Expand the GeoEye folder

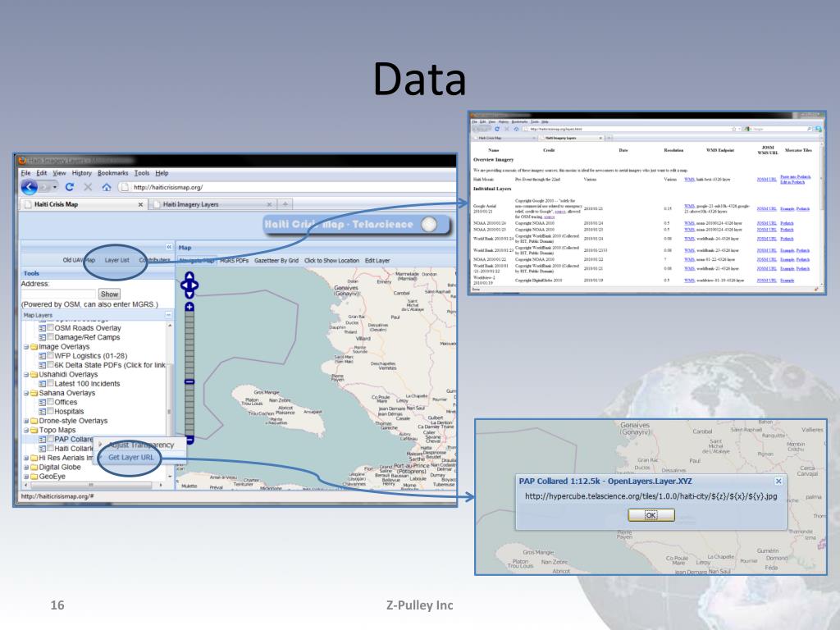[x=25, y=476]
